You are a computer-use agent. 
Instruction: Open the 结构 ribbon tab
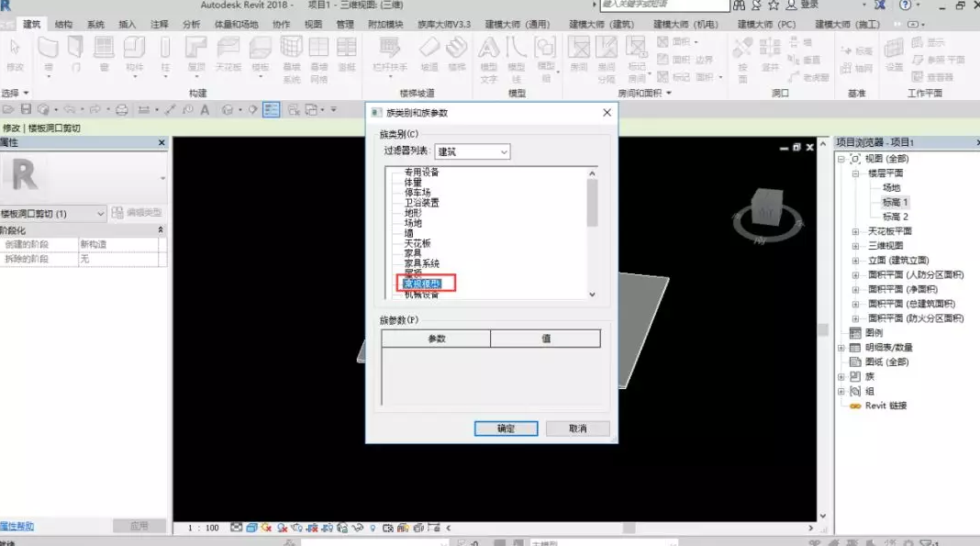63,25
